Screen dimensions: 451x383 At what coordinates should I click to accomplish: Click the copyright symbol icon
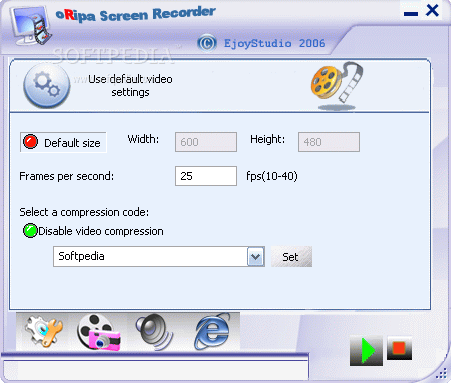click(207, 43)
